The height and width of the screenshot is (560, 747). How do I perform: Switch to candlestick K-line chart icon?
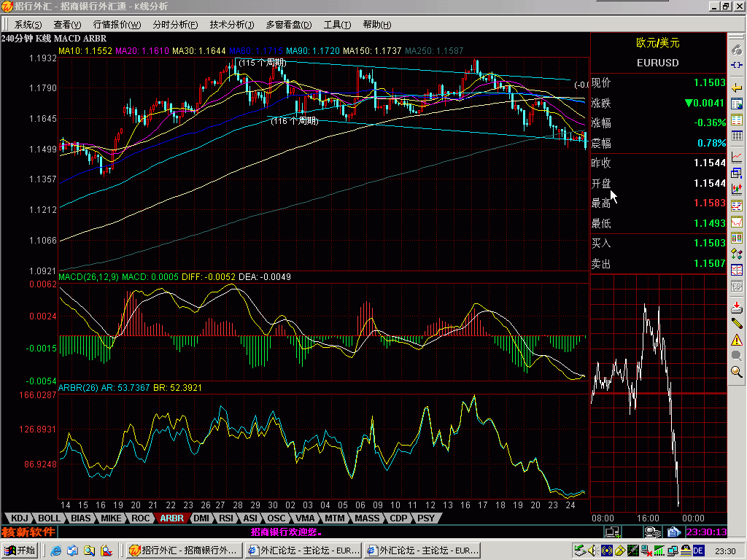[x=737, y=189]
